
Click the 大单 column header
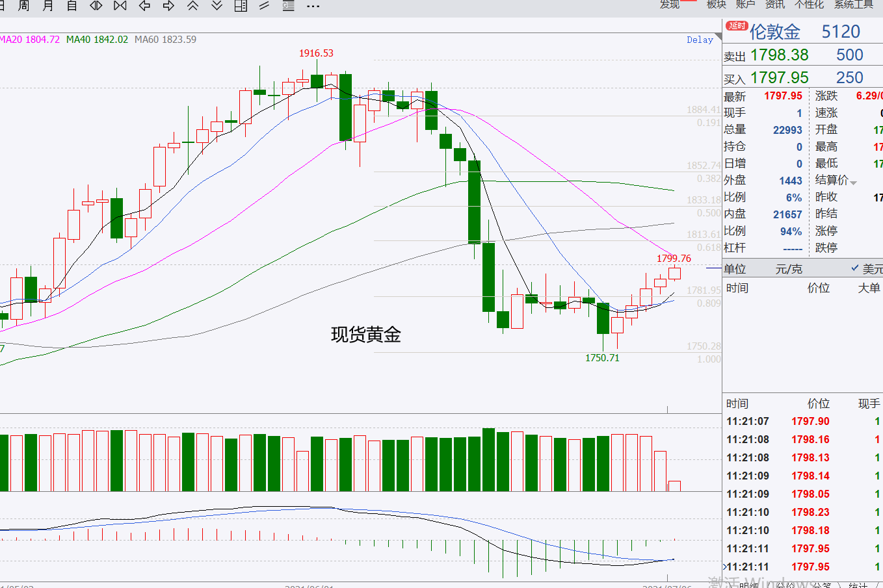point(869,288)
